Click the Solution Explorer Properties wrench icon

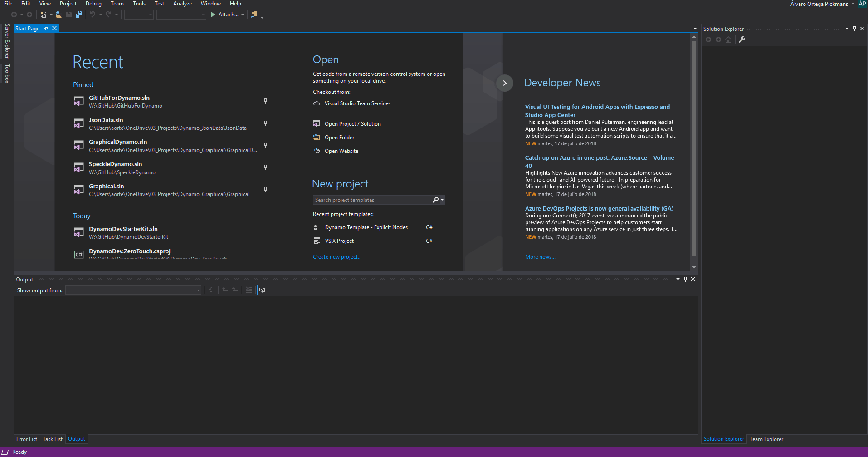pos(742,39)
